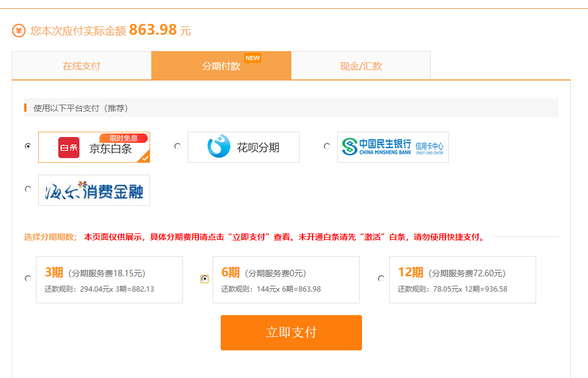588x378 pixels.
Task: Pick the 12期 installment radio button
Action: click(381, 279)
